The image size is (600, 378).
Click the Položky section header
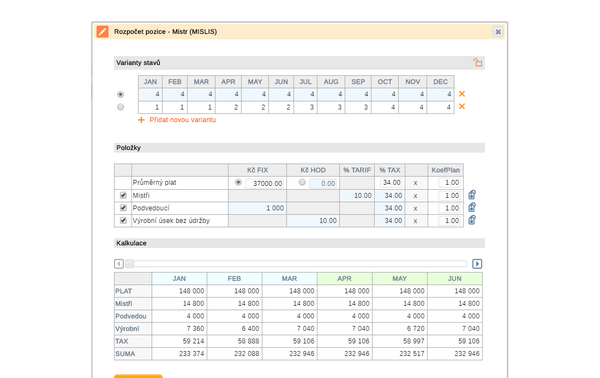click(x=299, y=148)
